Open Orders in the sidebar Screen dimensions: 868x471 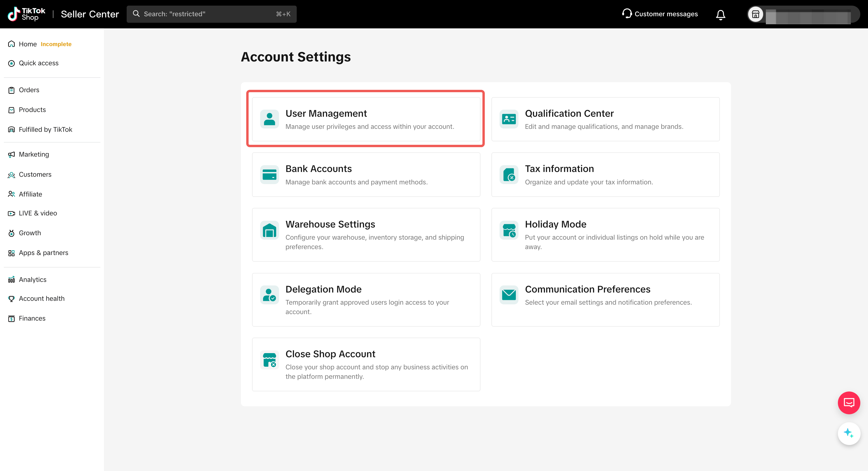coord(29,90)
